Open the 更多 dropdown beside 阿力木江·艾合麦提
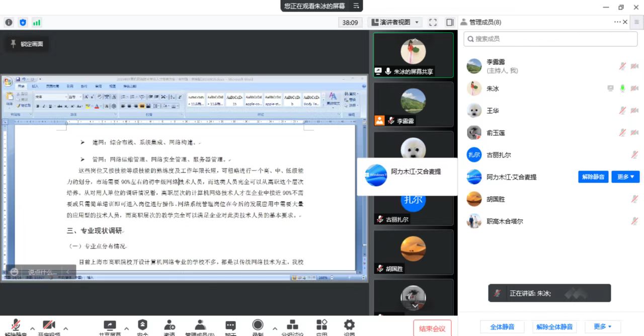The width and height of the screenshot is (644, 336). click(625, 177)
